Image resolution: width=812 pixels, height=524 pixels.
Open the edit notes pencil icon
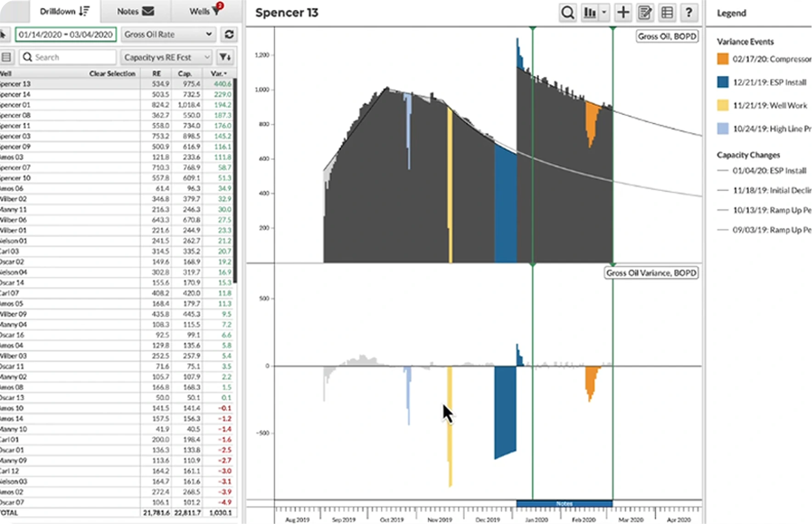[x=645, y=13]
